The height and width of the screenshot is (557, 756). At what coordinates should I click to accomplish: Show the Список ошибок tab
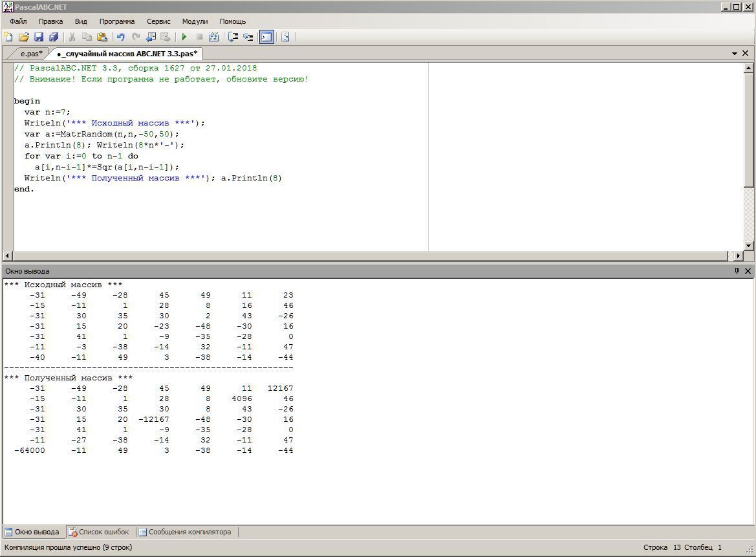point(99,532)
